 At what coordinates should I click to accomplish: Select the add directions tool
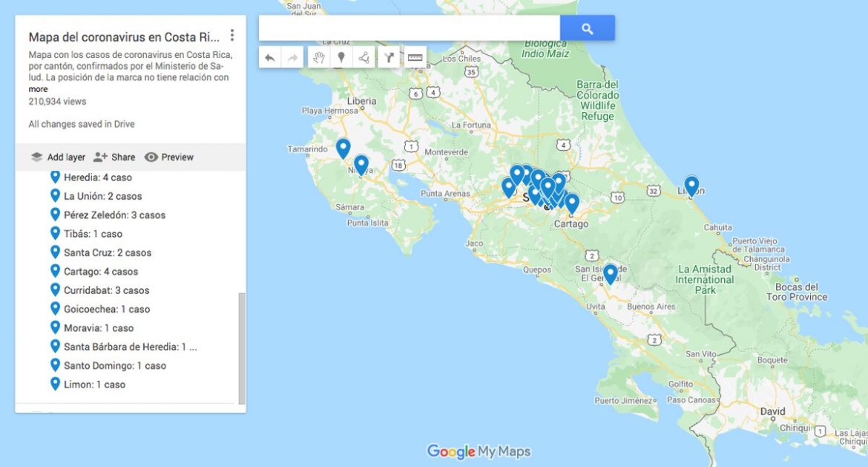coord(389,56)
